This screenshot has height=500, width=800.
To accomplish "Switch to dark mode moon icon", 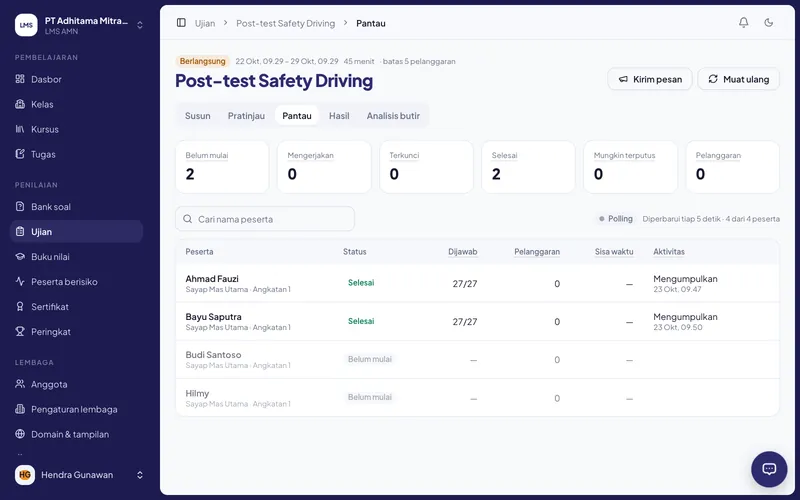I will coord(768,22).
